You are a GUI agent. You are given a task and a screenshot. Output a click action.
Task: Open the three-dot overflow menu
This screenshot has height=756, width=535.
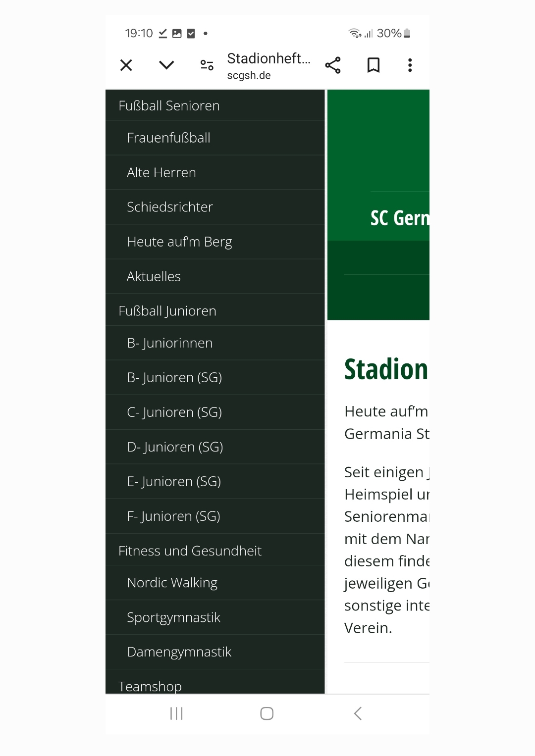(x=410, y=65)
